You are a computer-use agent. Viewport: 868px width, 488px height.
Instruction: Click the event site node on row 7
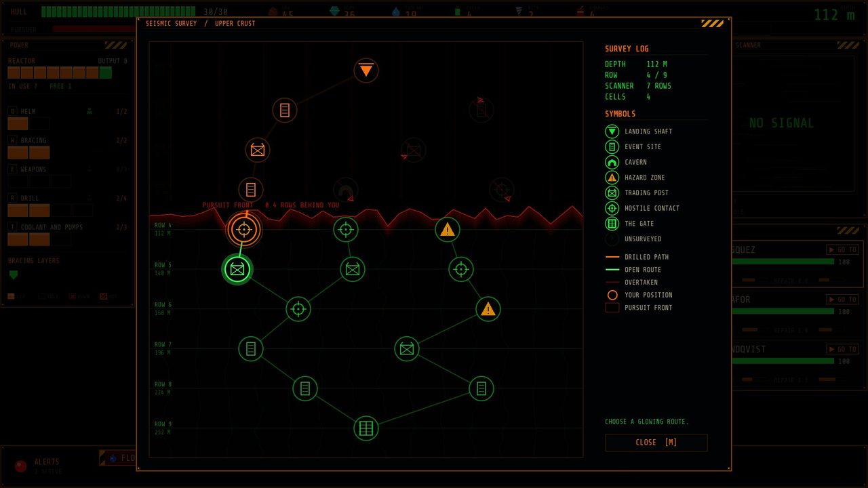click(x=251, y=348)
